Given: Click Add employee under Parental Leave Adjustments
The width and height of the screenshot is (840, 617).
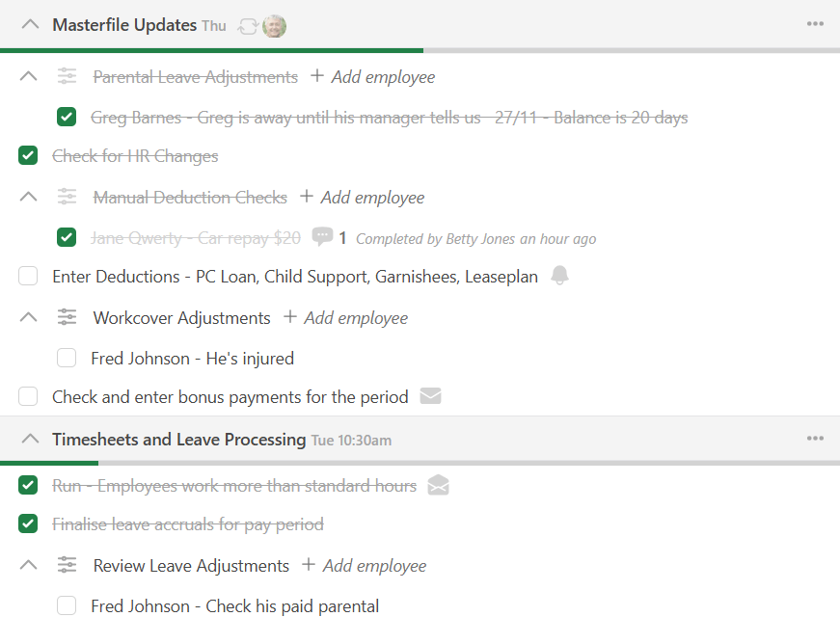Looking at the screenshot, I should tap(372, 77).
